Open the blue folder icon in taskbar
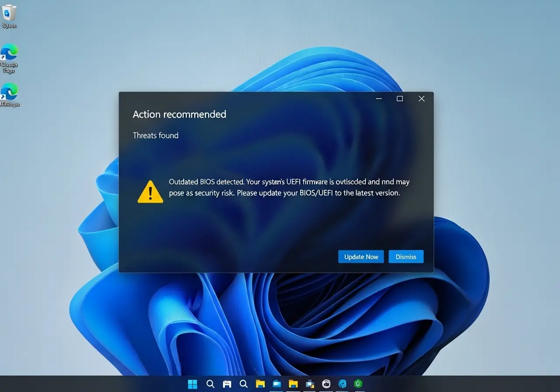 [277, 384]
